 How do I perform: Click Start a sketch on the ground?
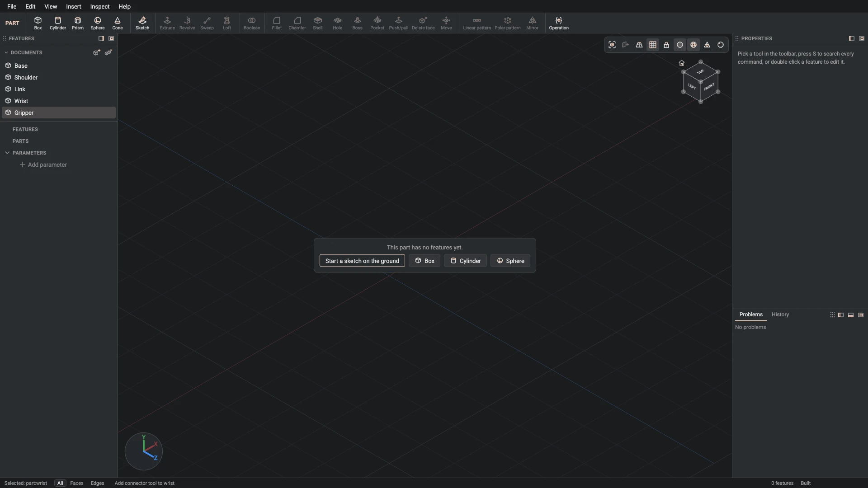(362, 261)
